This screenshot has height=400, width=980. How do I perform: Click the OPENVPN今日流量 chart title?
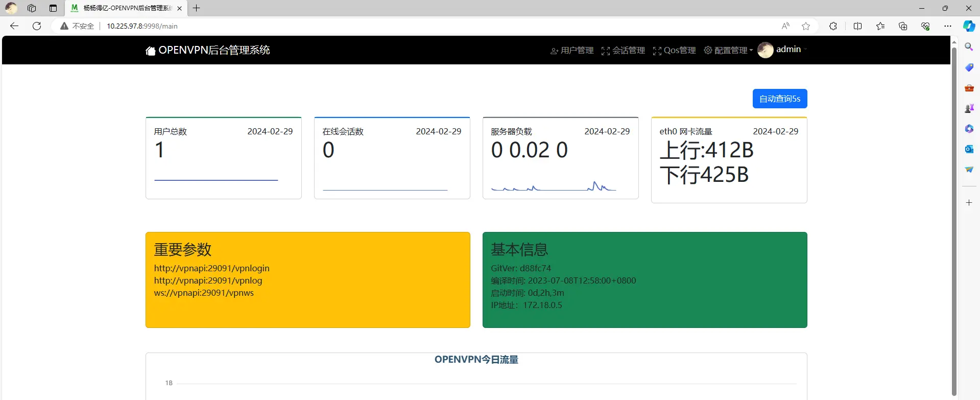476,360
